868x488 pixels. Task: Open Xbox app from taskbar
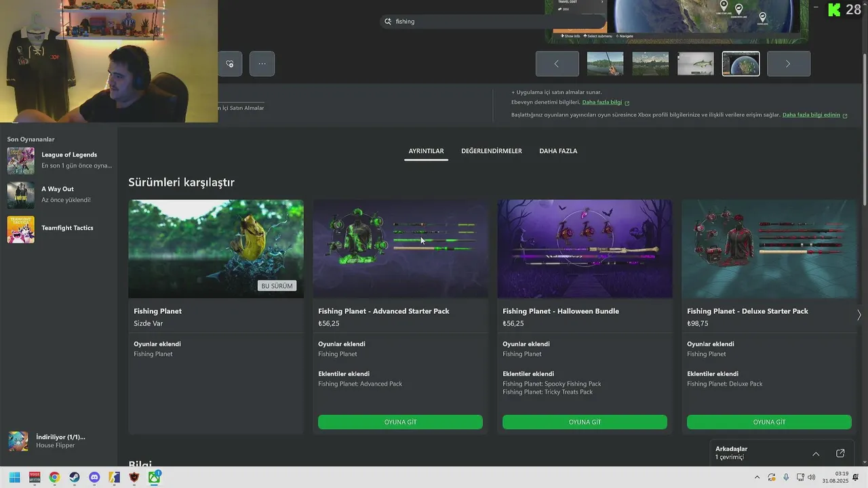[x=155, y=477]
